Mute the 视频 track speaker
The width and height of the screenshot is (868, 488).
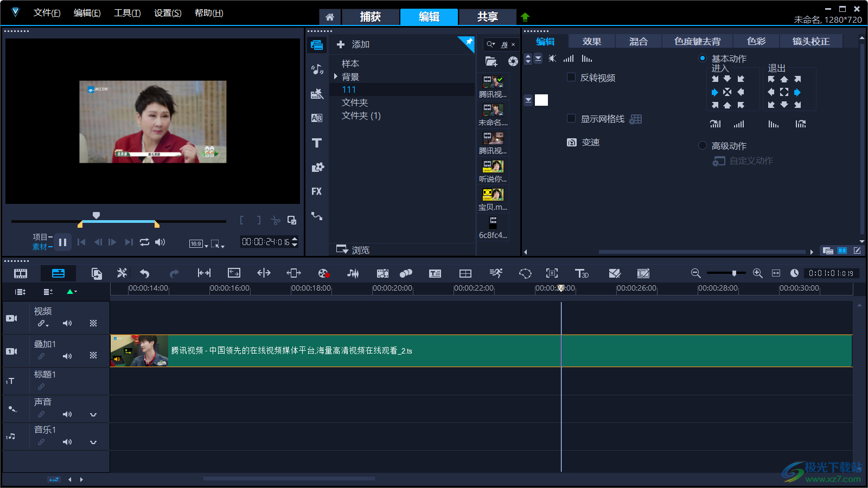click(67, 323)
